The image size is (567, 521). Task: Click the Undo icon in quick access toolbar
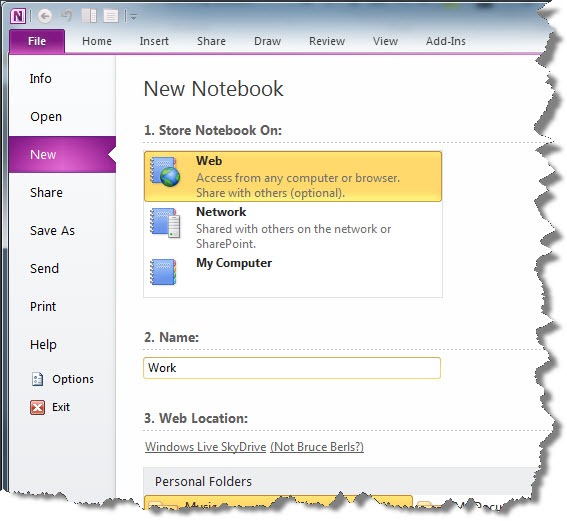(67, 16)
